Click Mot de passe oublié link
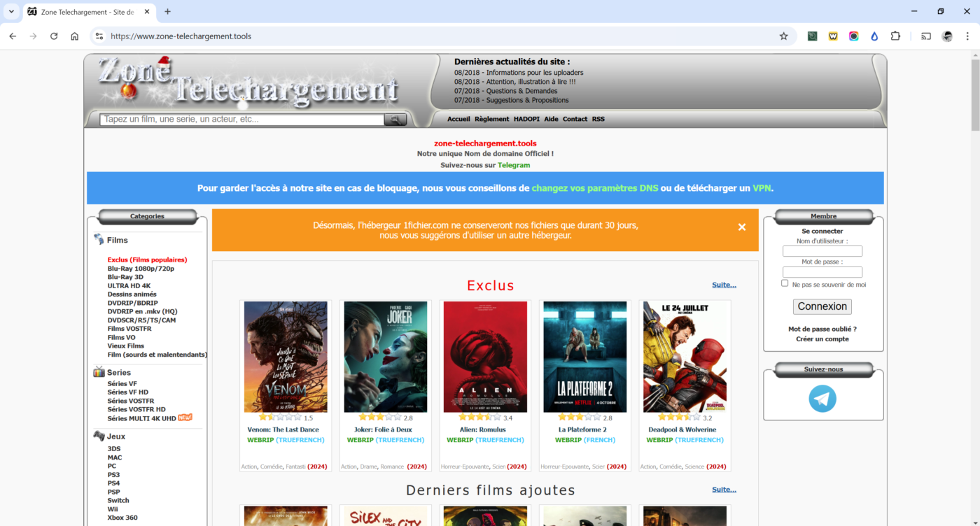The height and width of the screenshot is (526, 980). (x=822, y=329)
